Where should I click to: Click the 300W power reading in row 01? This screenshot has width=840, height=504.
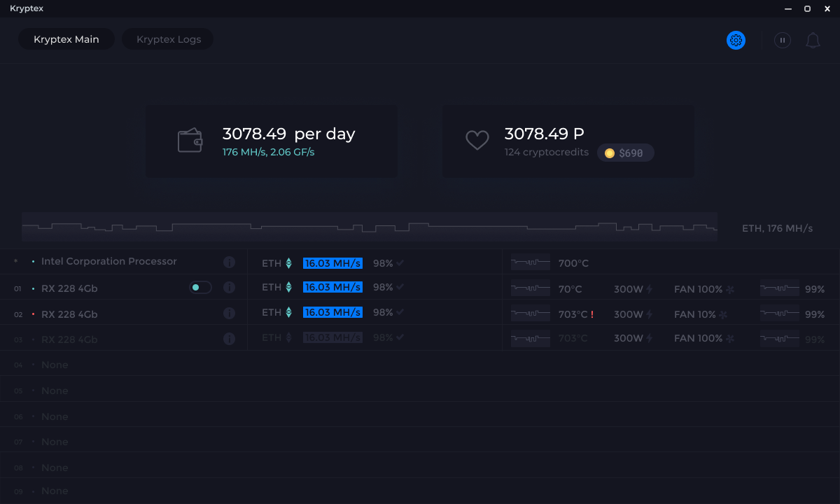629,289
